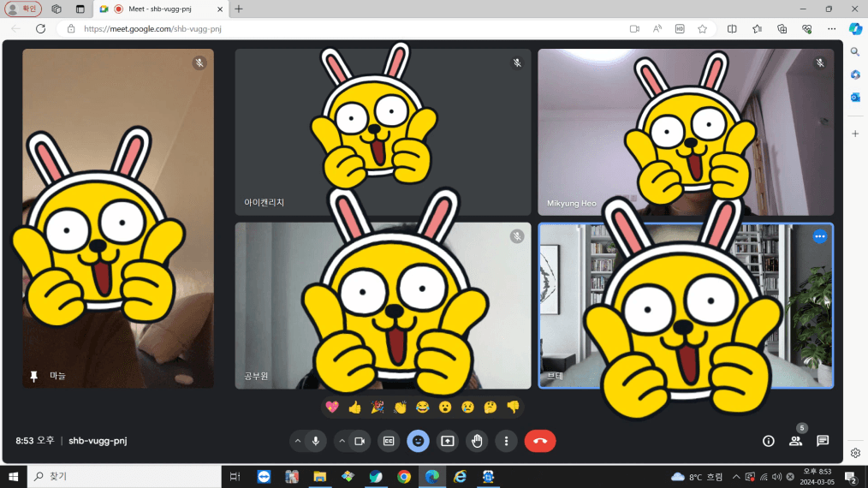Image resolution: width=868 pixels, height=488 pixels.
Task: Click the profile 확인 button
Action: pos(23,9)
